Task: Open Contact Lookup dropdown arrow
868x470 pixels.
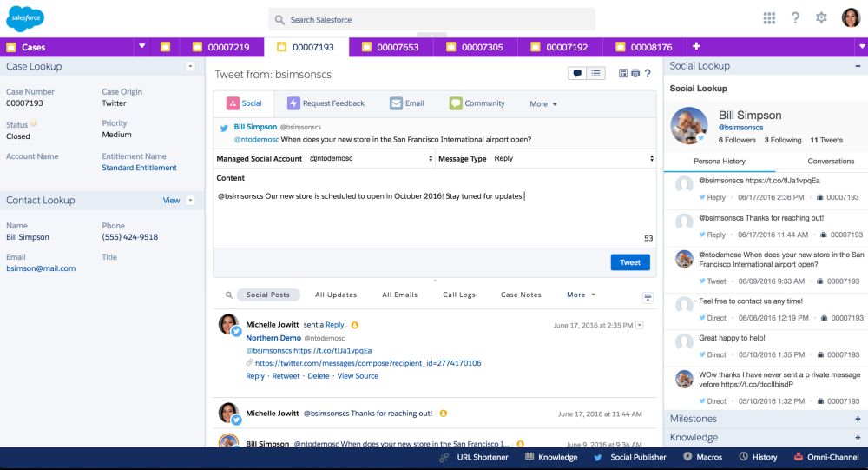Action: pyautogui.click(x=190, y=200)
